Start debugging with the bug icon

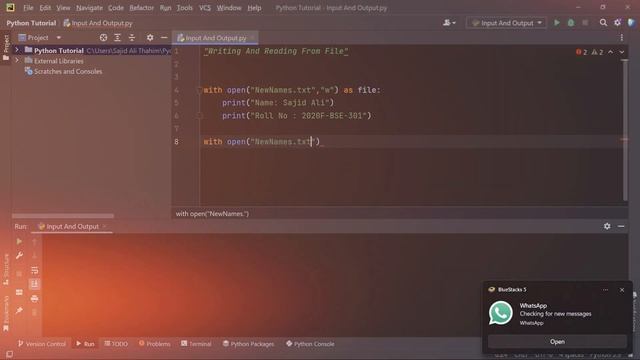tap(571, 23)
